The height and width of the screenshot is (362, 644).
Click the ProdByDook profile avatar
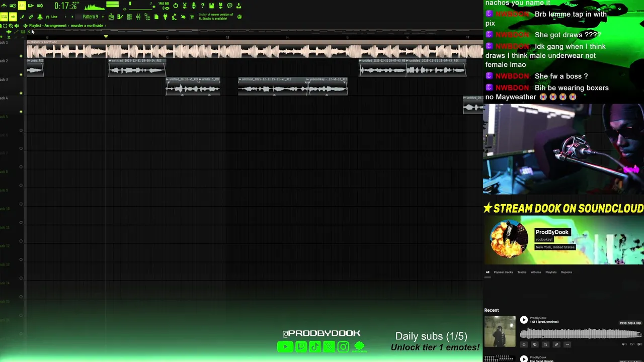pyautogui.click(x=509, y=239)
